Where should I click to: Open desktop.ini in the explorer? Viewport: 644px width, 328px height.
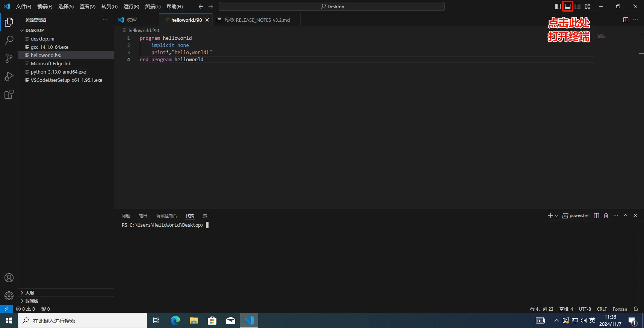pos(66,39)
